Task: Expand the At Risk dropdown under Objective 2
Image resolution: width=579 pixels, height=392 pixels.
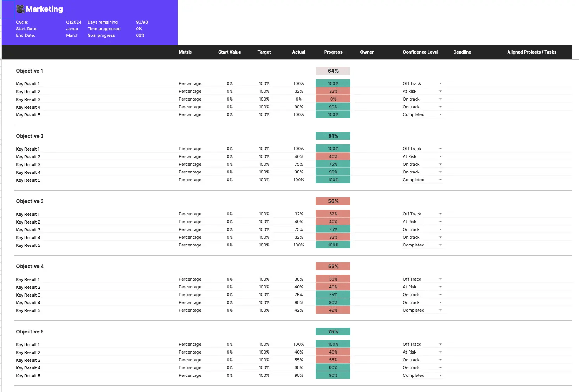Action: [440, 156]
